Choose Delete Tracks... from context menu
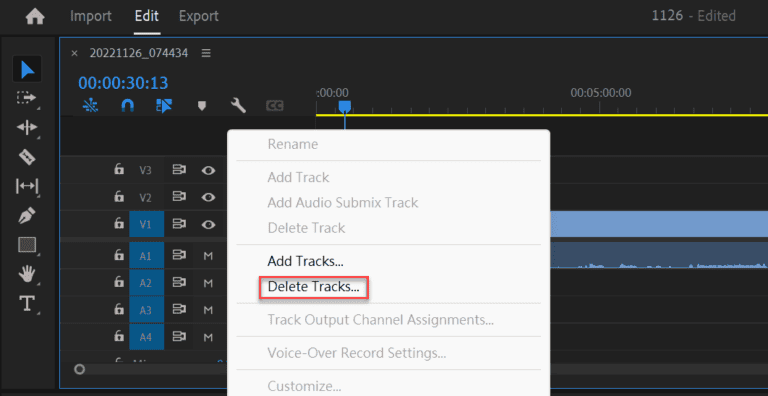The width and height of the screenshot is (768, 396). coord(313,287)
